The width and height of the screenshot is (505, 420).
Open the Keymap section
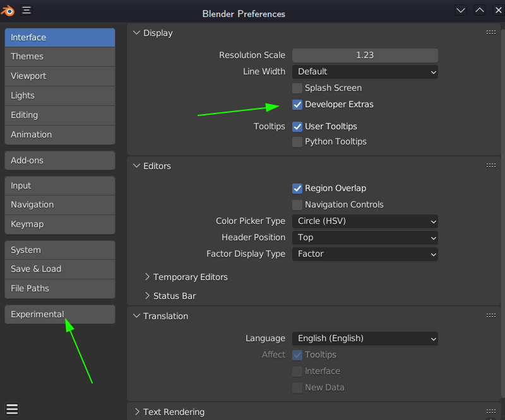tap(60, 225)
